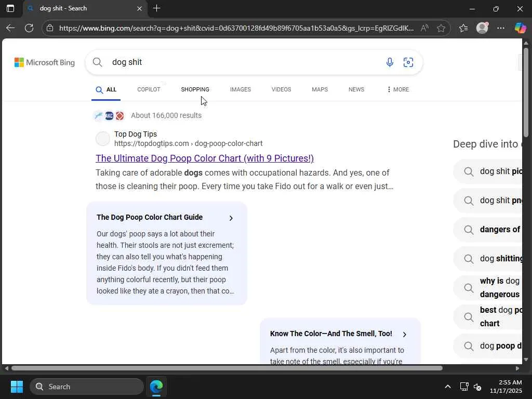Select related search 'why is dog dangerous'
Screen dimensions: 532x399
tap(488, 288)
